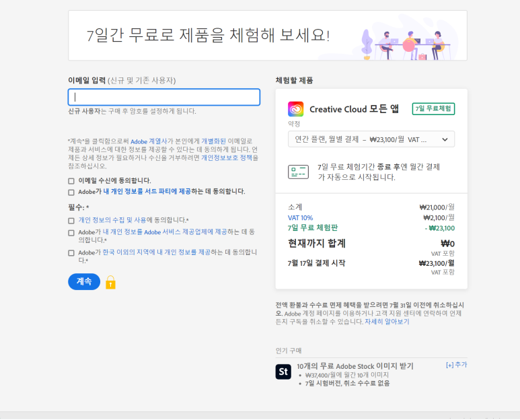Viewport: 520px width, 420px height.
Task: Click the - ₩23,100 discount amount
Action: click(440, 228)
